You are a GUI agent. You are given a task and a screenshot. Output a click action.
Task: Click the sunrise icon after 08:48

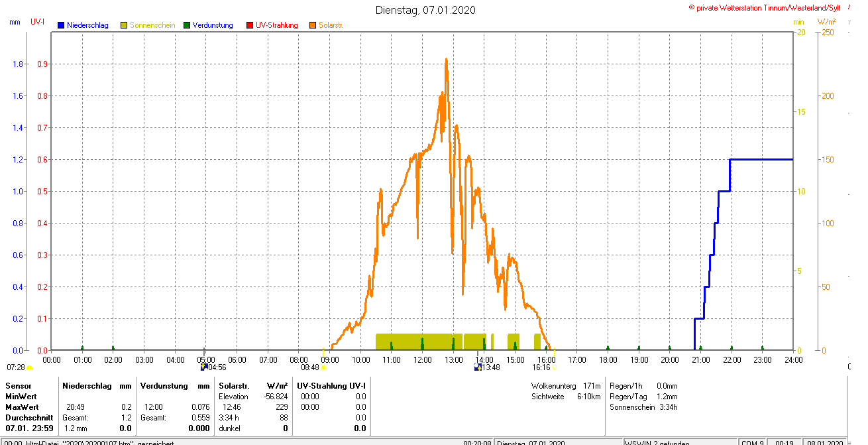pyautogui.click(x=323, y=367)
